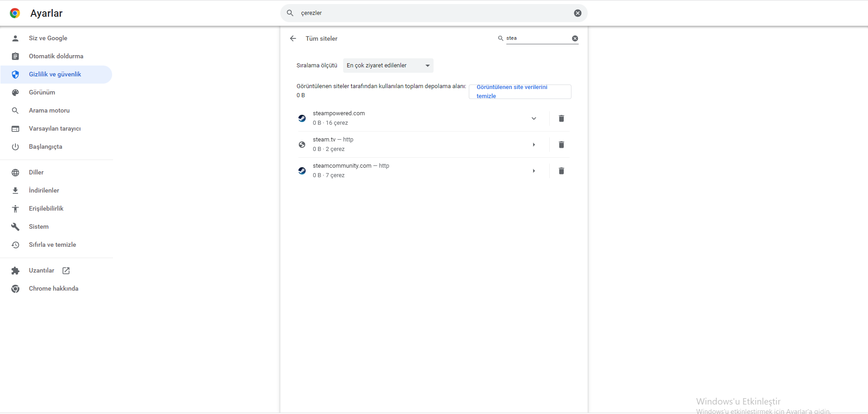868x414 pixels.
Task: Click the download icon for İndirilenler
Action: [15, 191]
